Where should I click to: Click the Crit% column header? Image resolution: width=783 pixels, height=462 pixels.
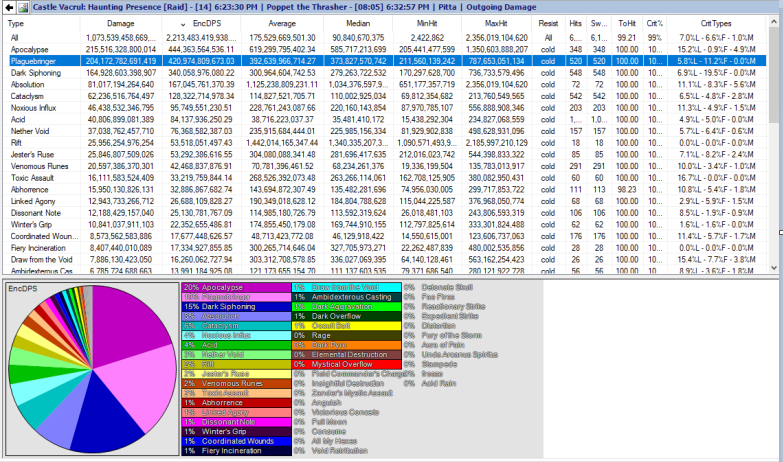[654, 23]
